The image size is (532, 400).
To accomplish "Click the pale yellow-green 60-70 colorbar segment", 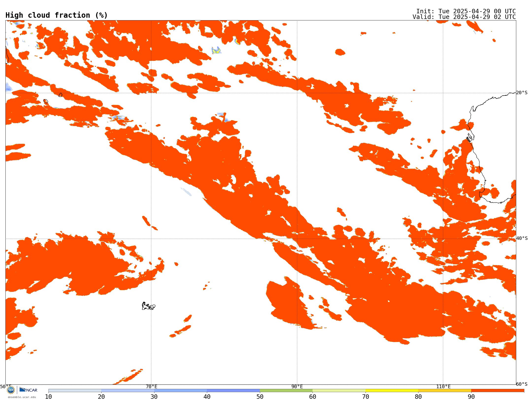I will click(339, 391).
